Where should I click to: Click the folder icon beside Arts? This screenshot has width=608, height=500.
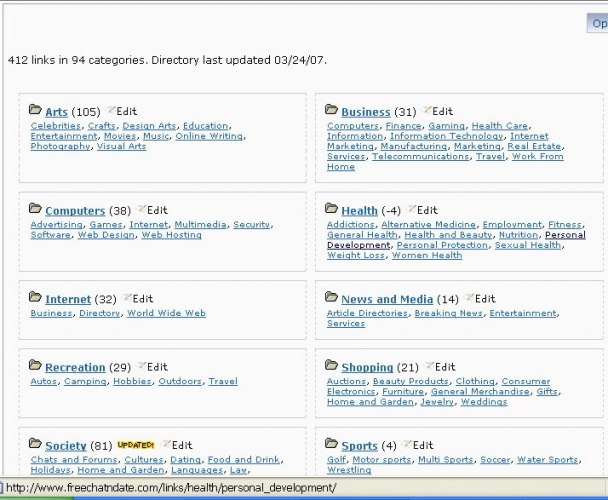click(x=35, y=111)
